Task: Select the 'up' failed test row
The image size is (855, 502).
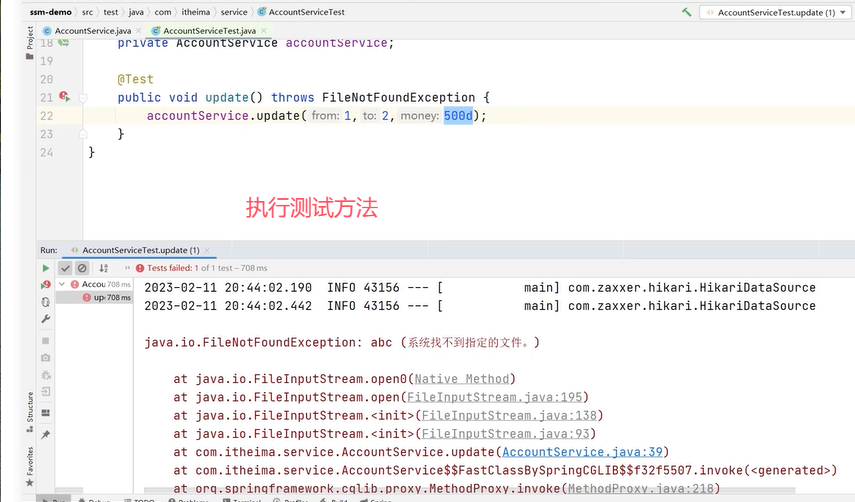Action: point(94,297)
